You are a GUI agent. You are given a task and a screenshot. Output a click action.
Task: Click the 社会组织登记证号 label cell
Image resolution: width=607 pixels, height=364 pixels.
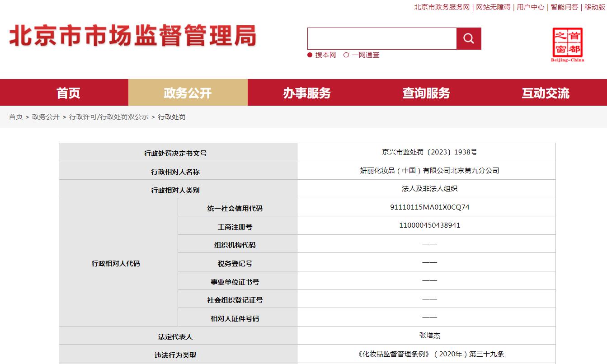point(238,299)
